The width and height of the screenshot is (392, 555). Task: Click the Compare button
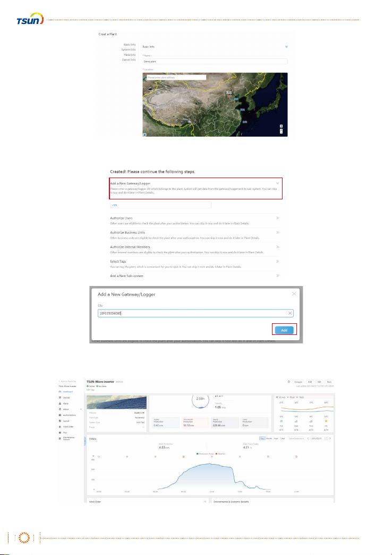(298, 382)
